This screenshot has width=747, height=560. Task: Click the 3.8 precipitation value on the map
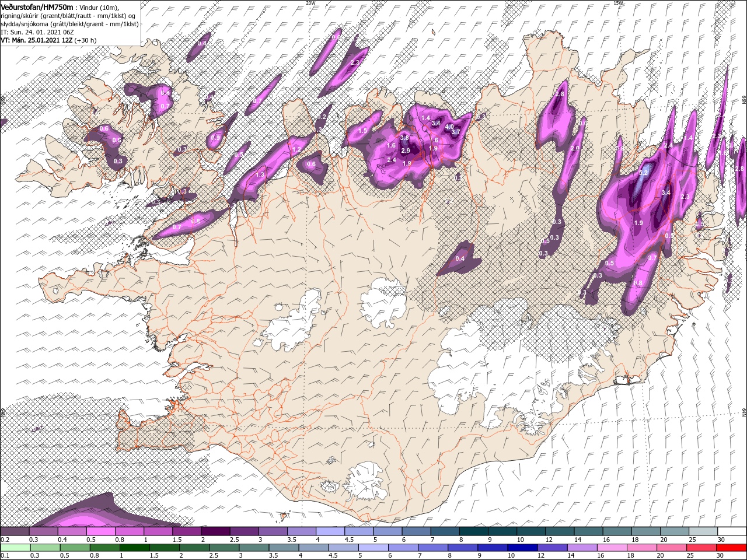click(405, 137)
